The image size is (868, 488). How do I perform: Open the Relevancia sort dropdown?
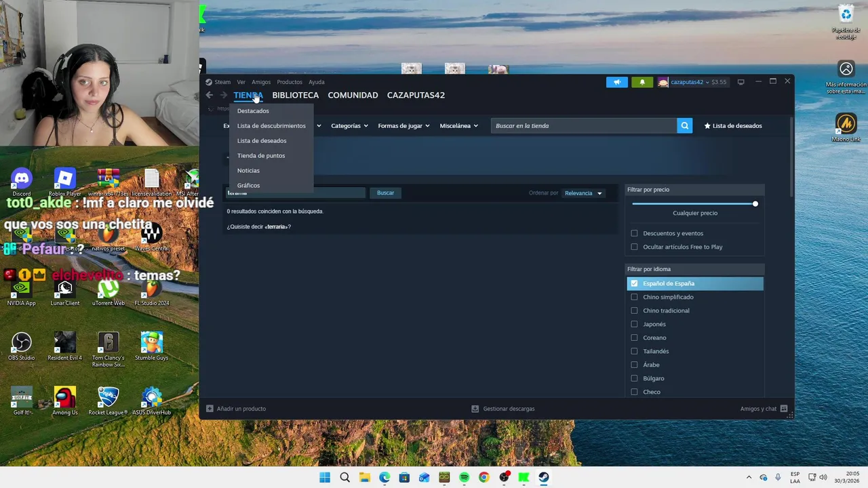pyautogui.click(x=583, y=193)
